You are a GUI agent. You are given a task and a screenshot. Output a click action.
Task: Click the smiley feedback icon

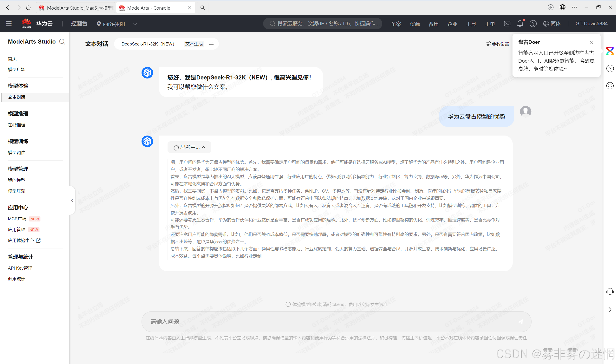(x=610, y=86)
